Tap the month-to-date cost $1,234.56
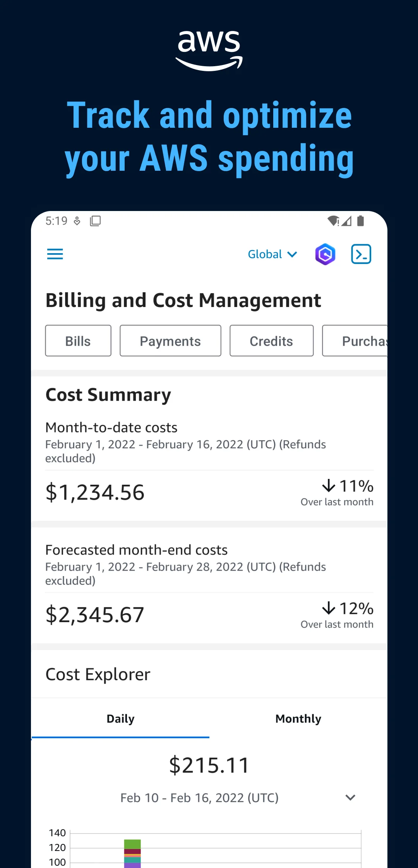The width and height of the screenshot is (418, 868). [x=95, y=492]
